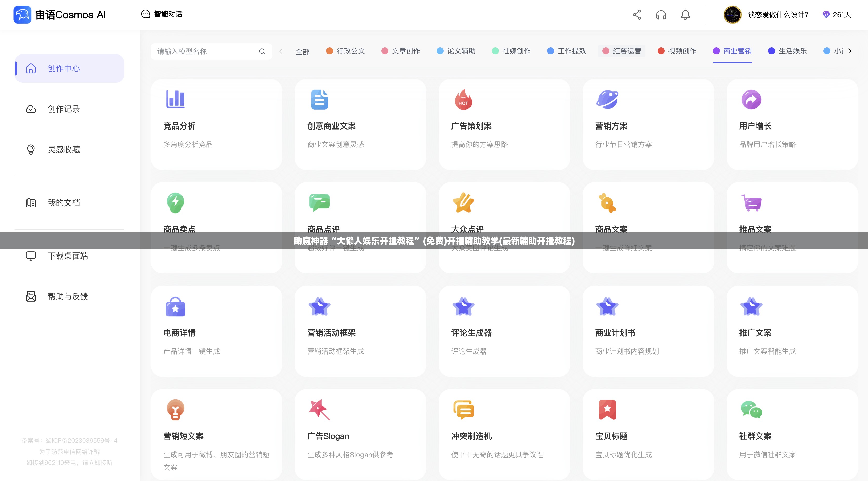Image resolution: width=868 pixels, height=481 pixels.
Task: Click 产品详情一键生成 description text
Action: (x=191, y=351)
